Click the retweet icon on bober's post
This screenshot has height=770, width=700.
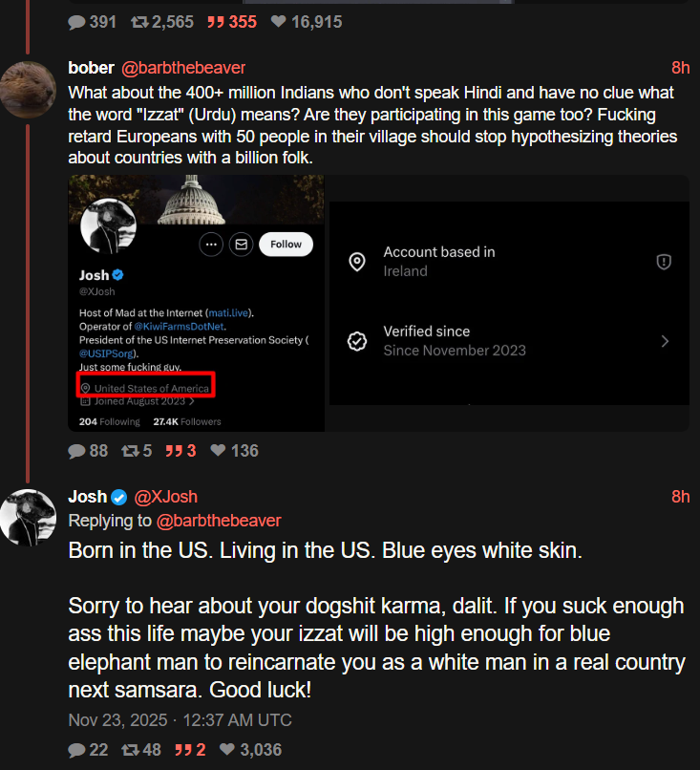click(x=129, y=451)
